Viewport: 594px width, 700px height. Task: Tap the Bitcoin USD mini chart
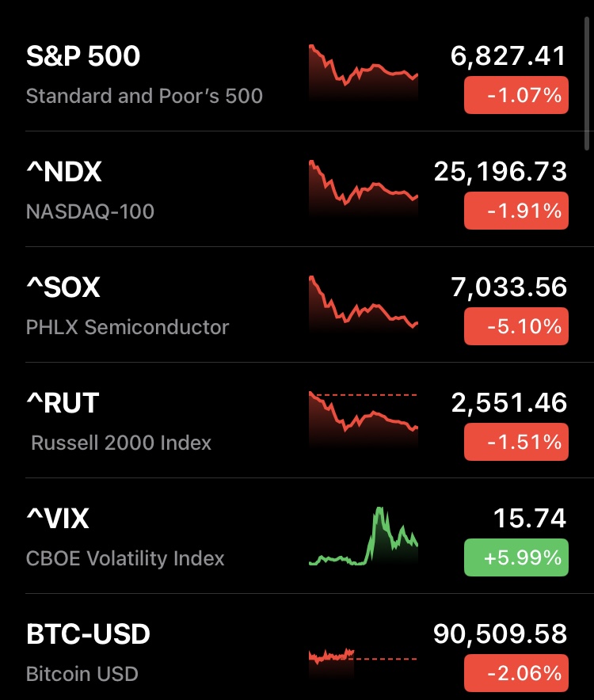coord(363,657)
